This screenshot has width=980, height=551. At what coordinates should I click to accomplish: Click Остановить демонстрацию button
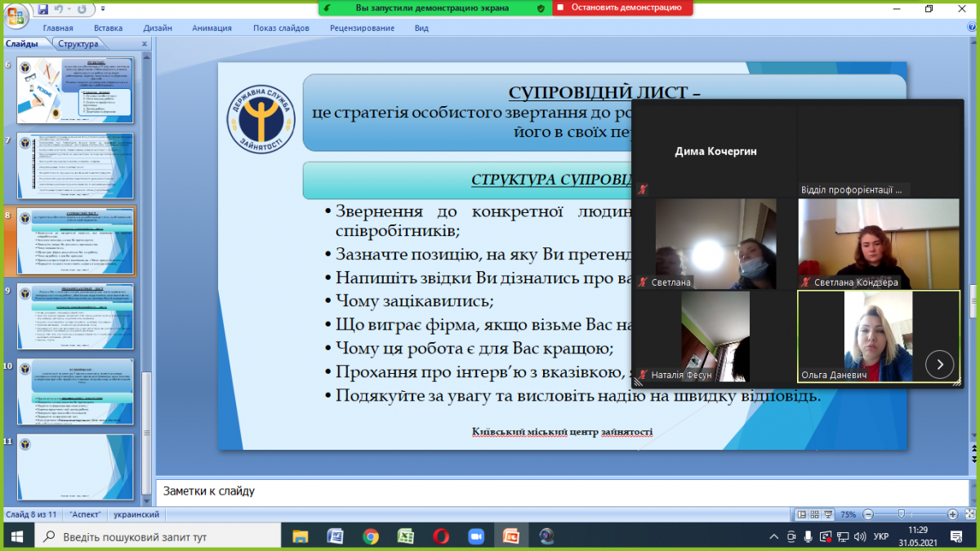click(622, 7)
